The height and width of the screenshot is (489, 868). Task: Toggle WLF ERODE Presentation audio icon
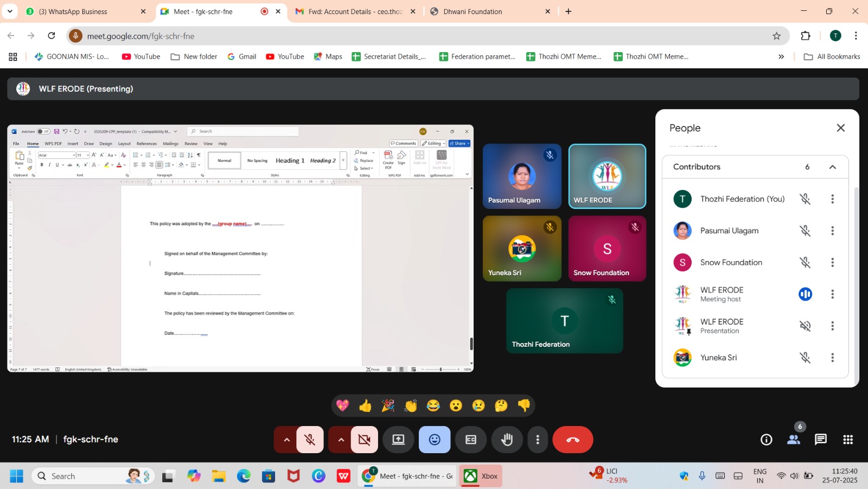click(805, 326)
